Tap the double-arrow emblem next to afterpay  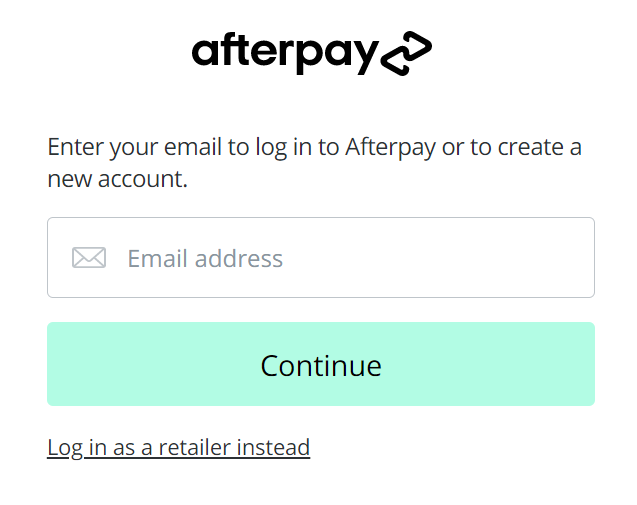click(406, 53)
